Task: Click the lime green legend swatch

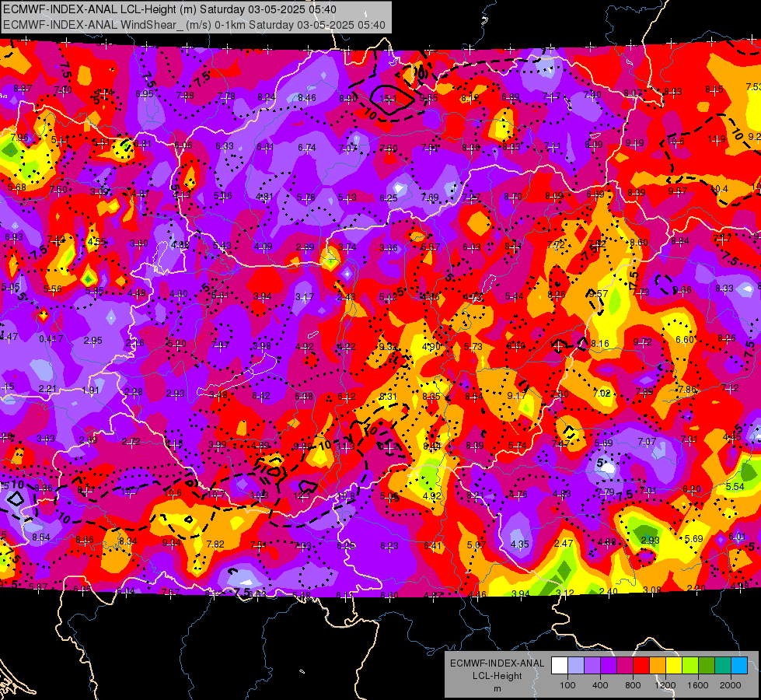Action: (x=690, y=666)
